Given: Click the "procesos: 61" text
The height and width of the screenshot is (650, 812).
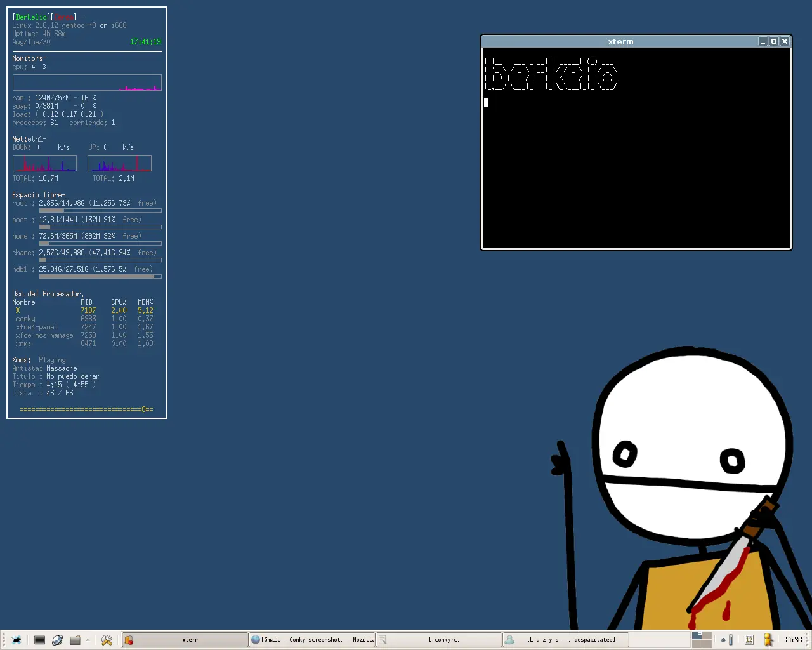Looking at the screenshot, I should tap(35, 123).
